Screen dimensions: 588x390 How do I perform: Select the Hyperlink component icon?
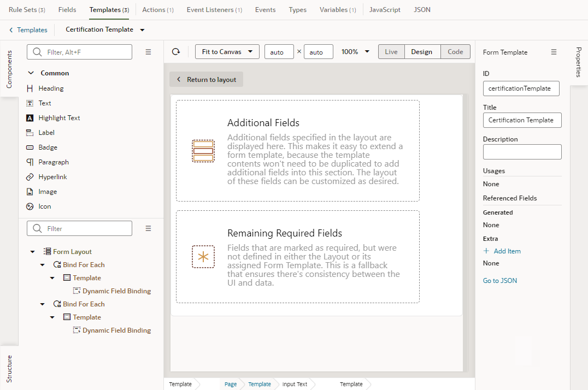30,176
